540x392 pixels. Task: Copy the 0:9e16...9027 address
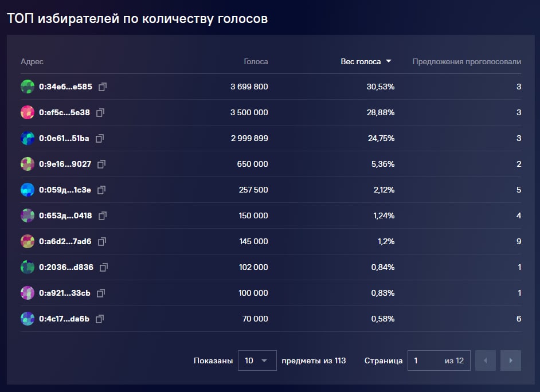coord(101,164)
